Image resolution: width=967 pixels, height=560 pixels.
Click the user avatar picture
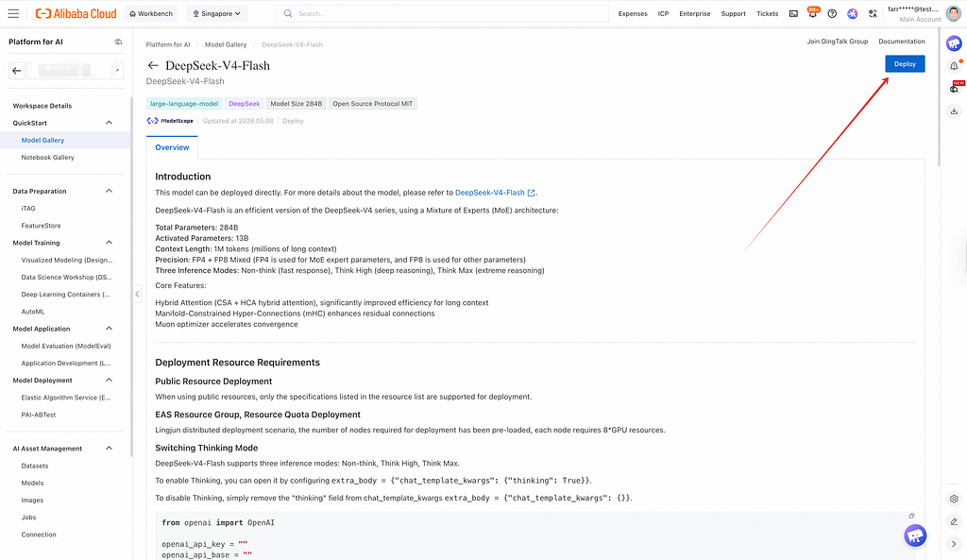coord(954,13)
